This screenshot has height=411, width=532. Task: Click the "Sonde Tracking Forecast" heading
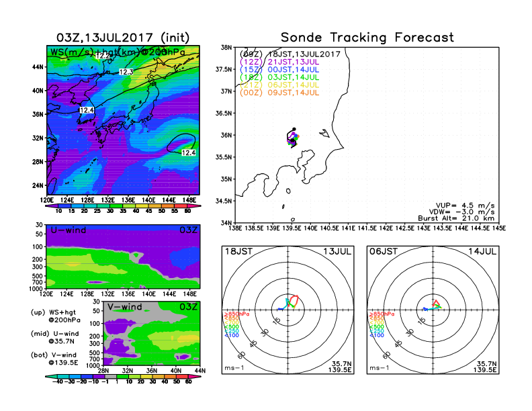(367, 38)
